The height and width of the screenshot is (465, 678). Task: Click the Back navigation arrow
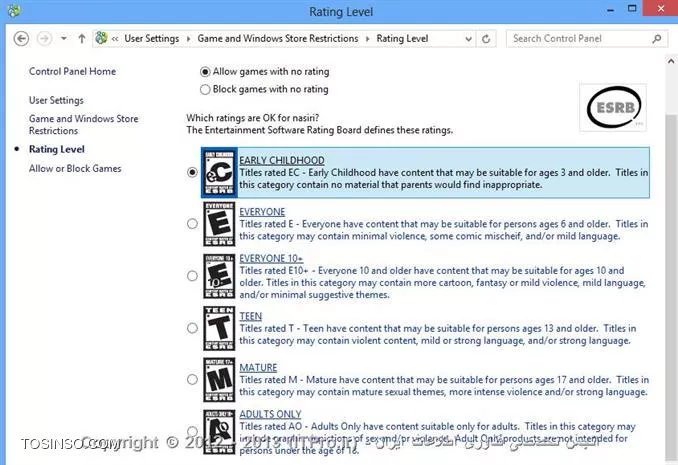click(21, 38)
